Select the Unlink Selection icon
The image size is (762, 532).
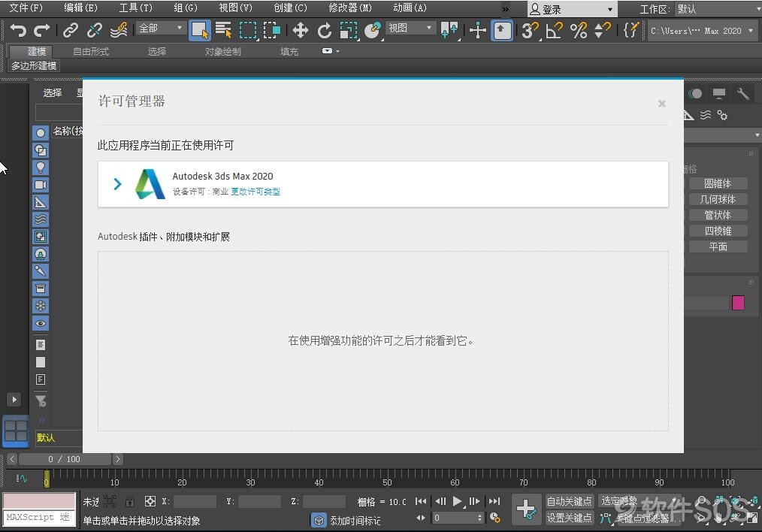(94, 30)
